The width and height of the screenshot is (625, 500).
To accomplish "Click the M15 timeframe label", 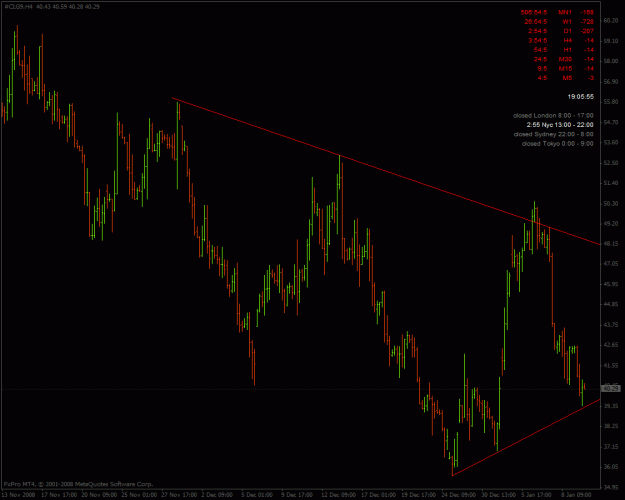I will [565, 69].
